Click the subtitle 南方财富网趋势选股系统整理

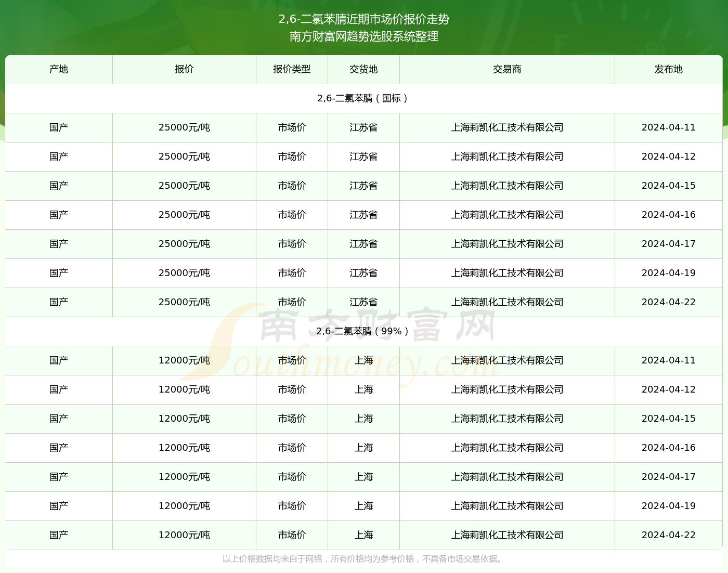coord(364,36)
